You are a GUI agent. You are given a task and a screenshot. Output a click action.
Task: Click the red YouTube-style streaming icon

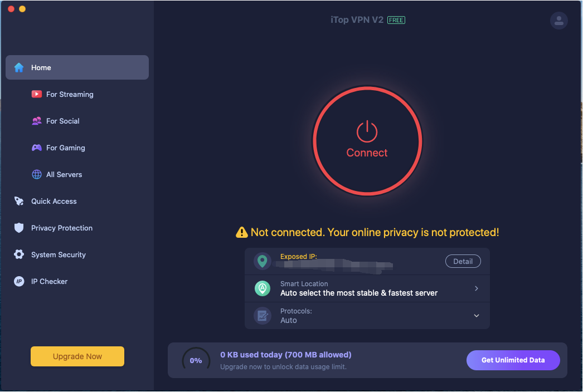pyautogui.click(x=36, y=94)
